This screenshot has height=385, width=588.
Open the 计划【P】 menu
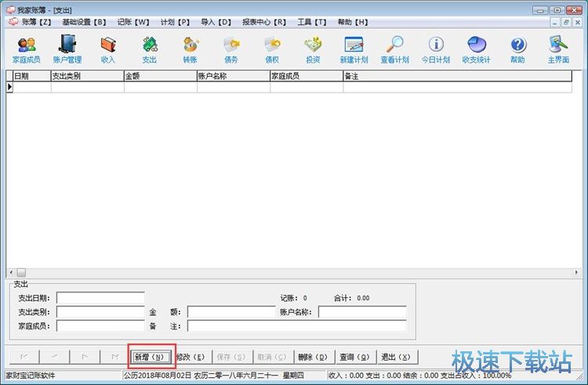[x=175, y=22]
